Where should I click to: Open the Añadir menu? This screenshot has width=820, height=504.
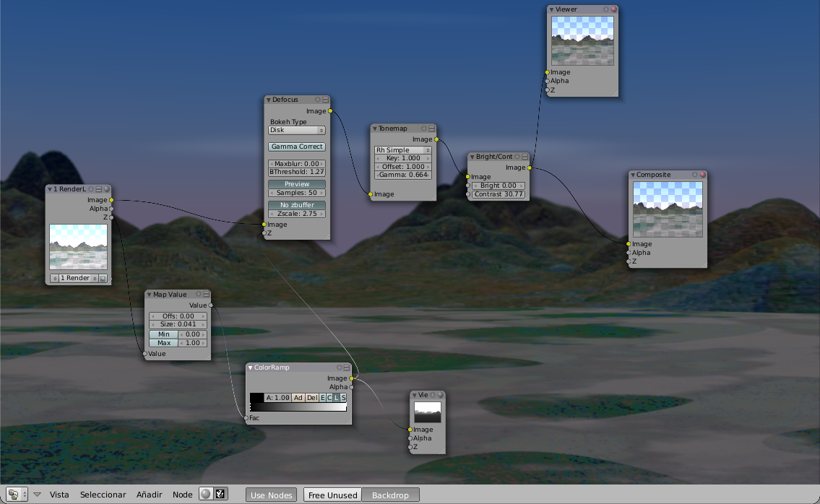coord(149,494)
